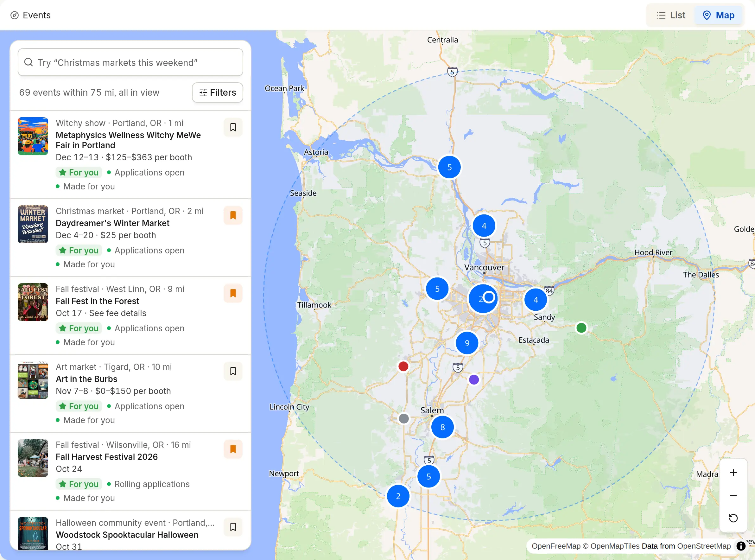Select the green map marker near Sandy
Screen dimensions: 755x560
(x=581, y=328)
